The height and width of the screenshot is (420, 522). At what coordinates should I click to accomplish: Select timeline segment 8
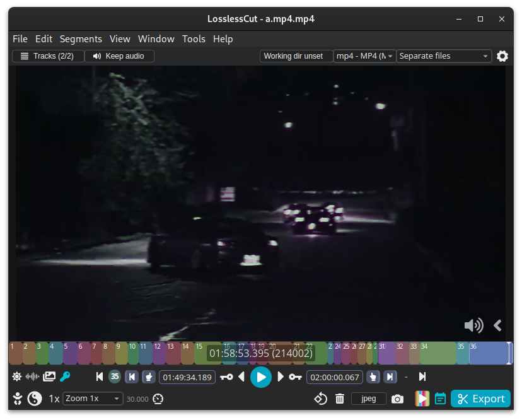[108, 353]
